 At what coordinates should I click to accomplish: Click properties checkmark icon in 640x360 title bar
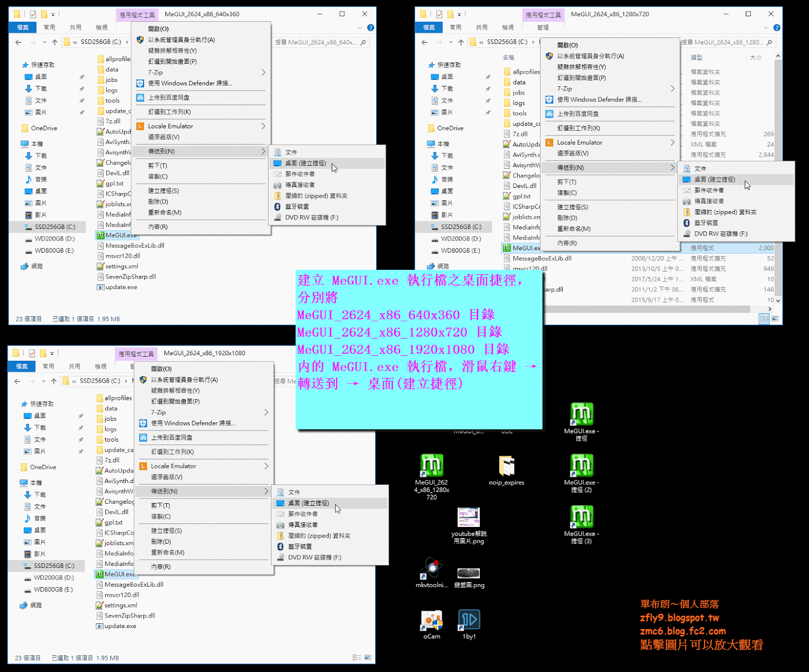(33, 14)
